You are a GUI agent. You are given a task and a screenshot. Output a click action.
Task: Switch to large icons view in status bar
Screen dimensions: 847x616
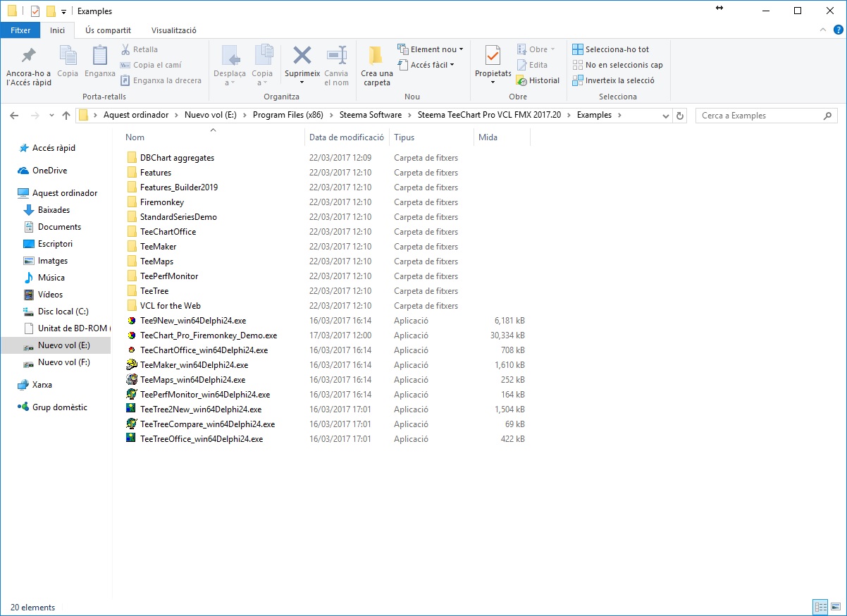pos(836,607)
